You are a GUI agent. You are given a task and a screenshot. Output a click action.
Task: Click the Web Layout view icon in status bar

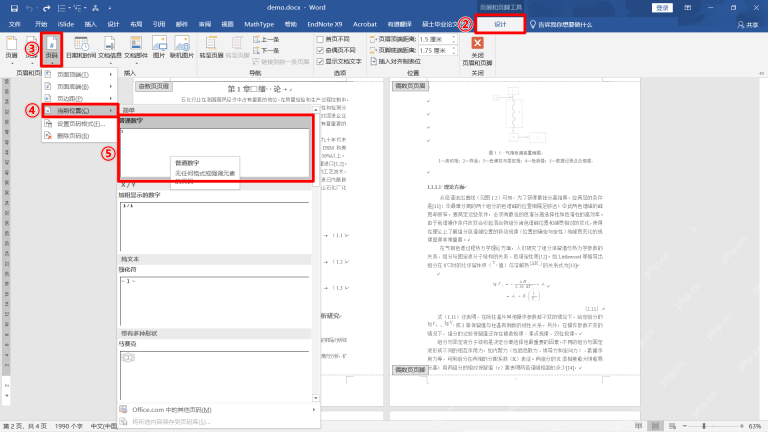672,426
